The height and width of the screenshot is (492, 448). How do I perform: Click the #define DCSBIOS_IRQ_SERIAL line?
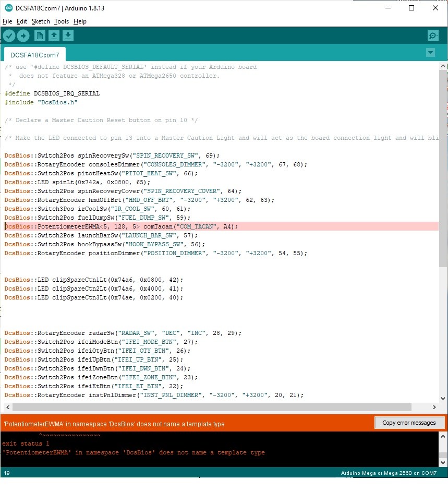pyautogui.click(x=52, y=93)
